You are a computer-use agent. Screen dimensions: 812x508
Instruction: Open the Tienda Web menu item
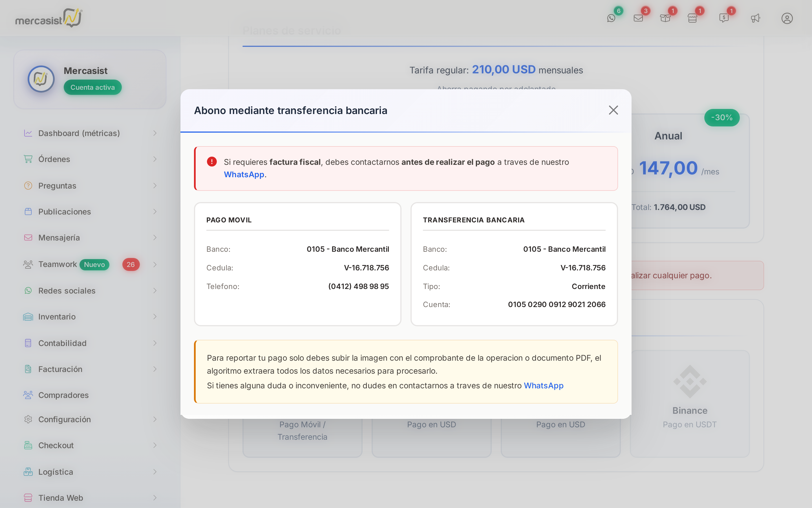click(x=90, y=498)
